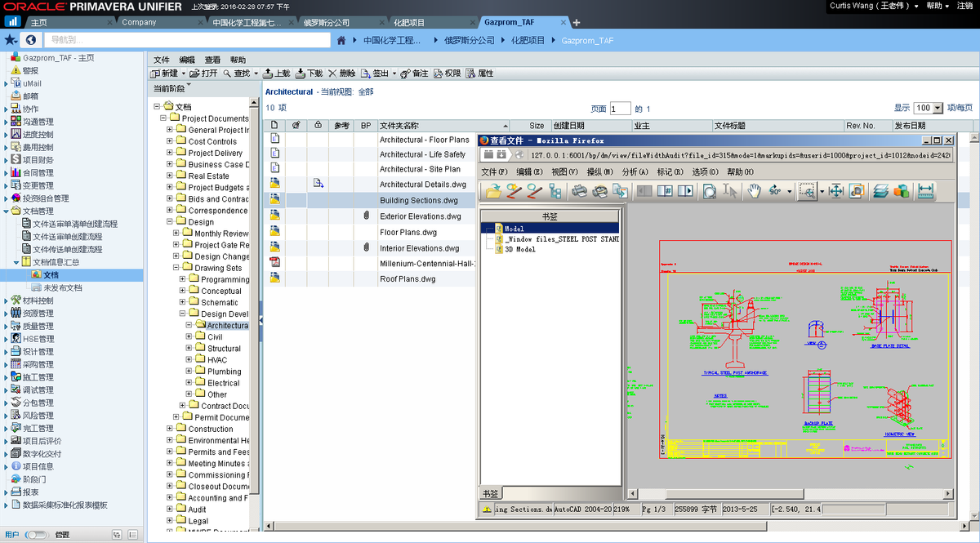Switch to the 俄罗斯分公司 tab

326,22
